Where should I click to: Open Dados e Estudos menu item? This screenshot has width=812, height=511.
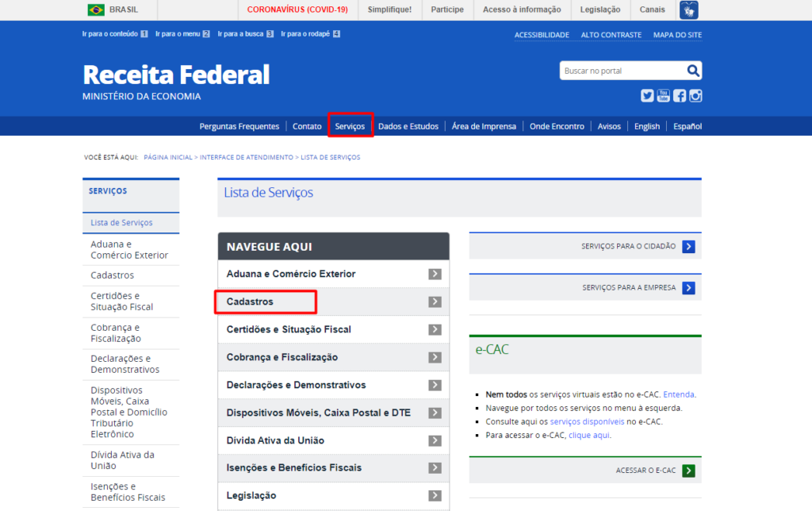pos(408,126)
